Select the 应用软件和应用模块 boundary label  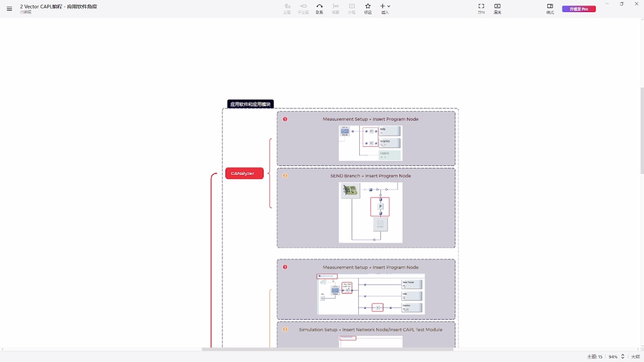(x=250, y=104)
